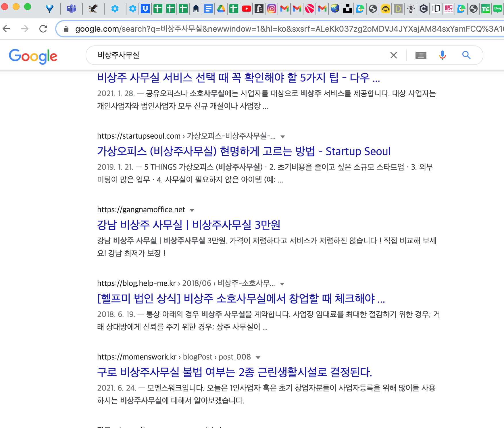
Task: Open the pink 비상구 icon tab
Action: tap(449, 9)
